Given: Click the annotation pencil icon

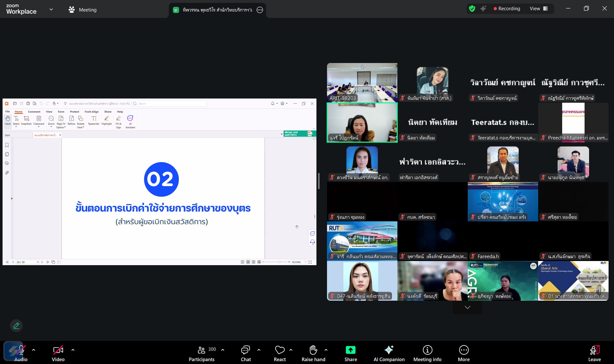Looking at the screenshot, I should tap(16, 326).
